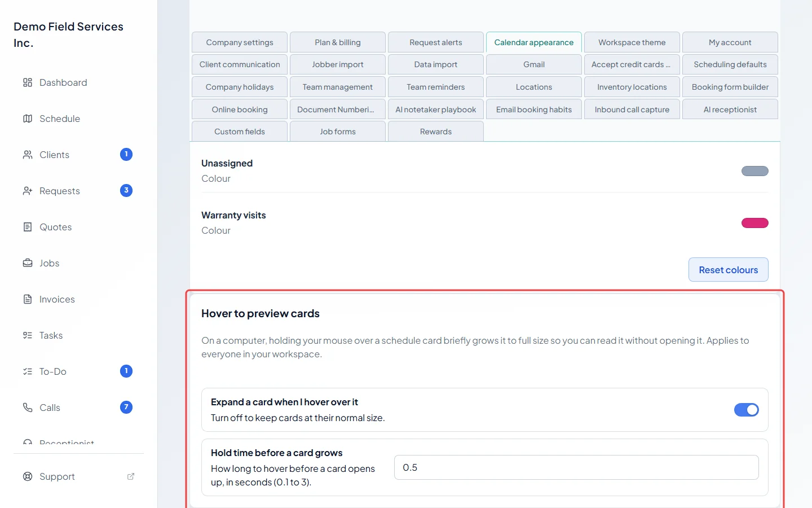This screenshot has height=508, width=812.
Task: Focus the Hold time before a card grows field
Action: point(576,467)
